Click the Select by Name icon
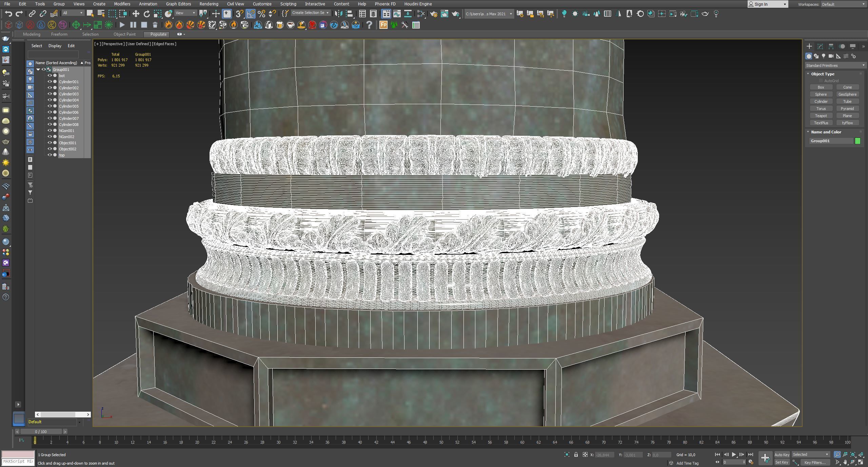Image resolution: width=868 pixels, height=467 pixels. (x=101, y=14)
